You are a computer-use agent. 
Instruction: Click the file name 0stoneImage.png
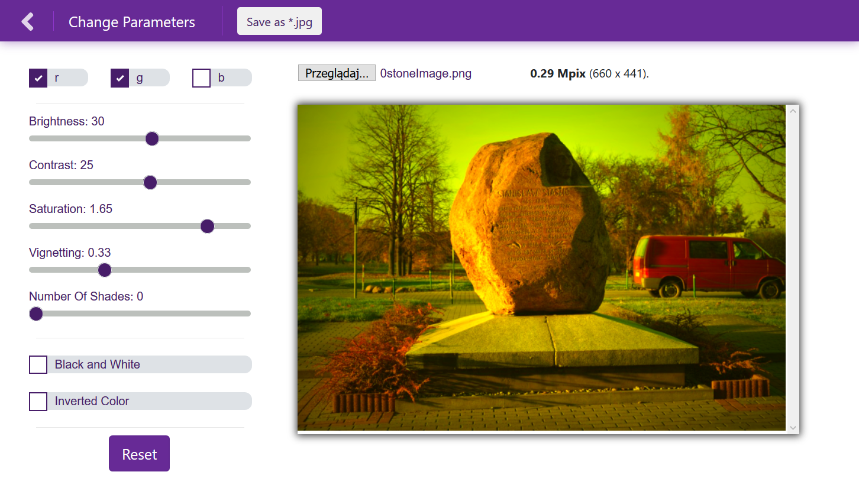(426, 73)
